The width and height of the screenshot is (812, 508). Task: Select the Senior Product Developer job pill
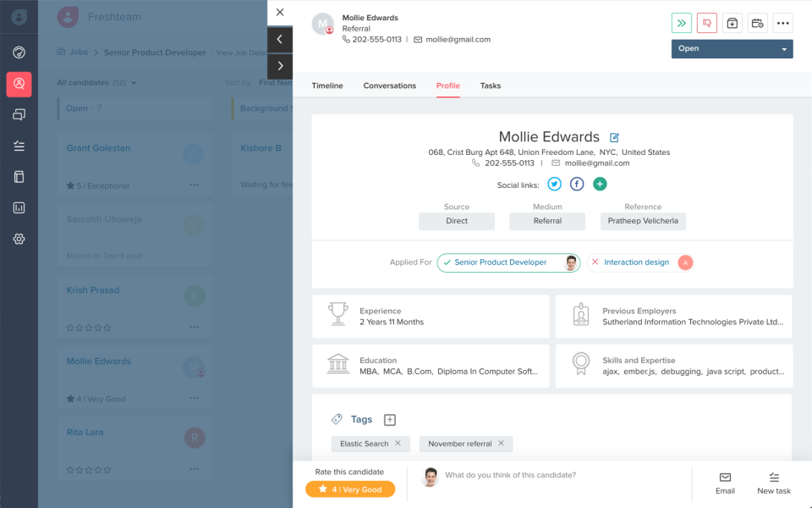[508, 262]
